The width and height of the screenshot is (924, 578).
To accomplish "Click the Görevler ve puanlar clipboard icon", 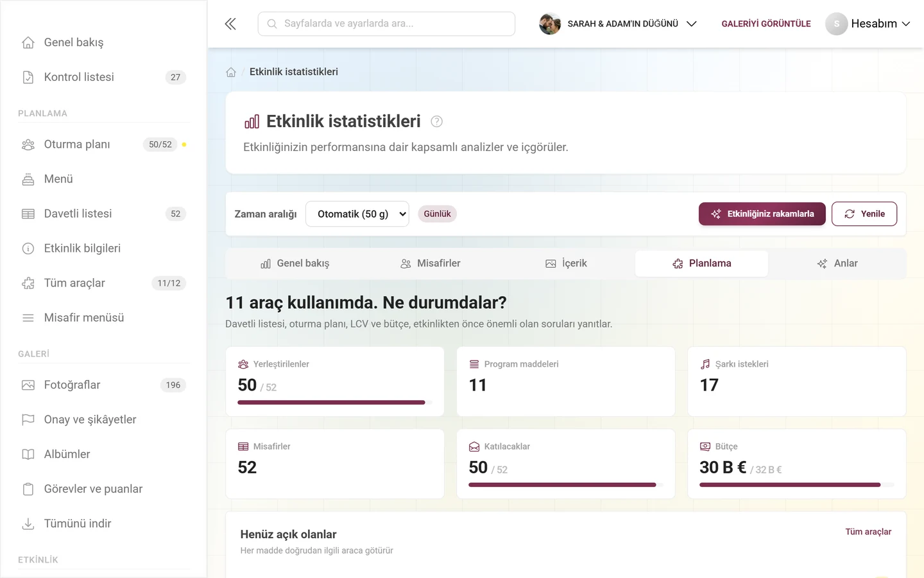I will coord(28,489).
